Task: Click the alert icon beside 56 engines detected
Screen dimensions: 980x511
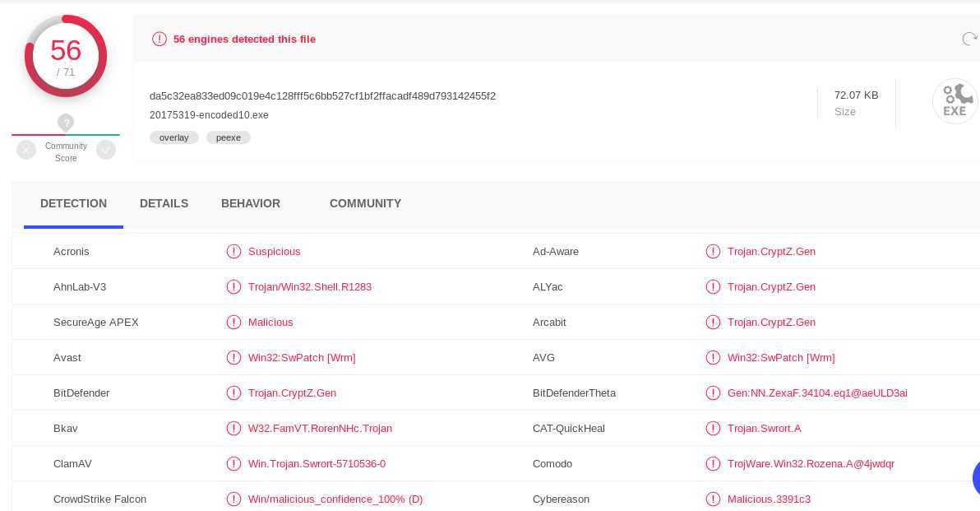Action: click(159, 39)
